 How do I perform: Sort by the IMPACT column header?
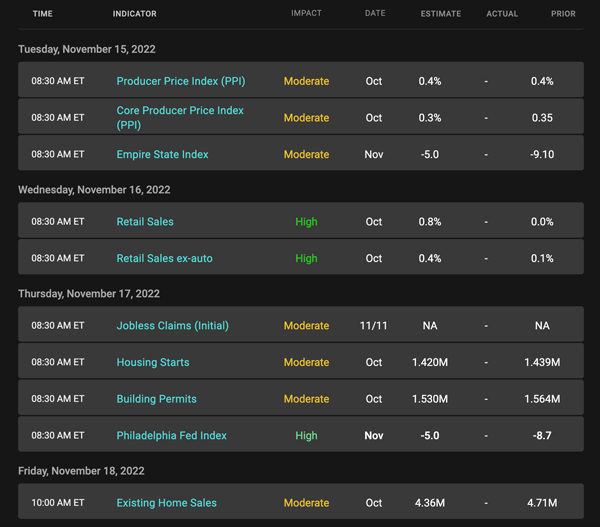click(x=306, y=14)
